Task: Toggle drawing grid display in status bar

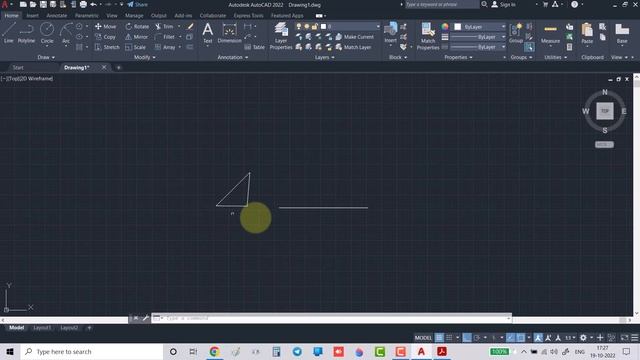Action: (439, 338)
